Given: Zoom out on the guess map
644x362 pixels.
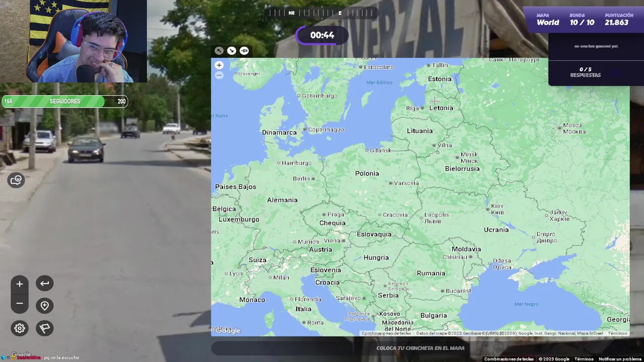Looking at the screenshot, I should click(219, 75).
